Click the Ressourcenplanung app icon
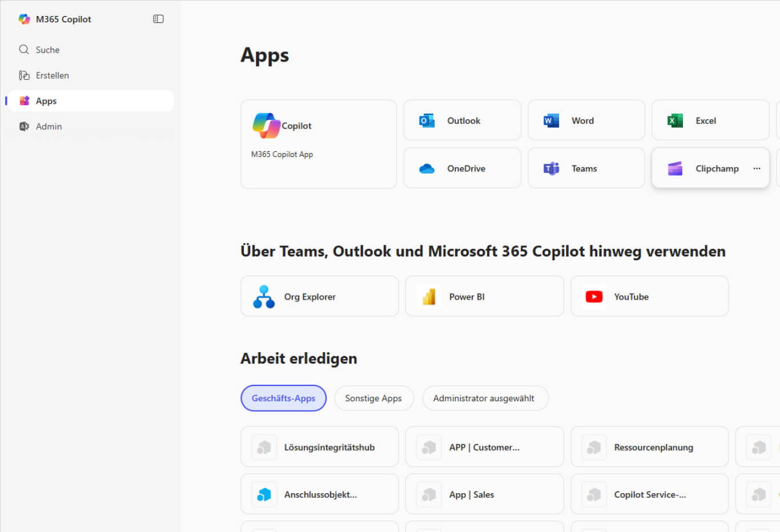The height and width of the screenshot is (532, 780). tap(594, 448)
